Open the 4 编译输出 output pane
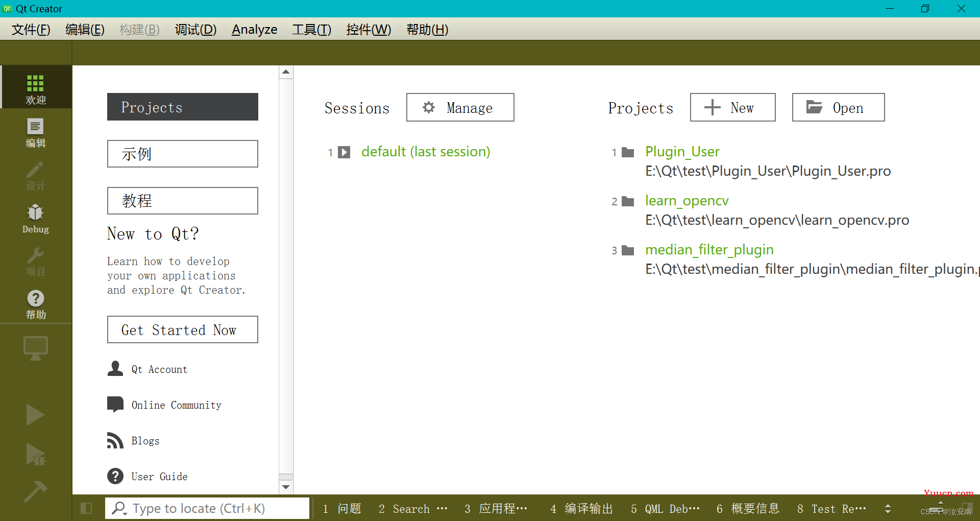Screen dimensions: 980x521 581,509
